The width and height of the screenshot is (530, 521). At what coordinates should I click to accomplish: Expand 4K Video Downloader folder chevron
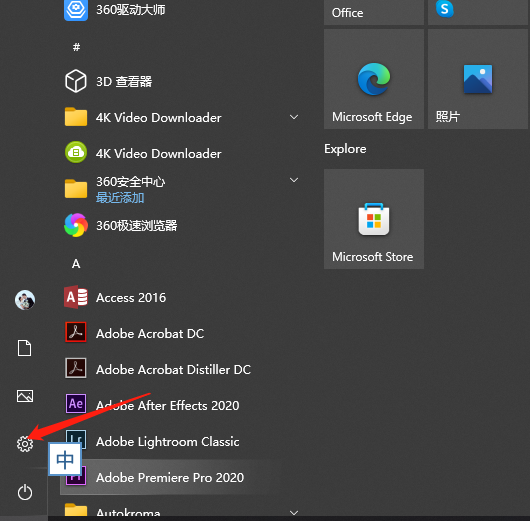(294, 117)
